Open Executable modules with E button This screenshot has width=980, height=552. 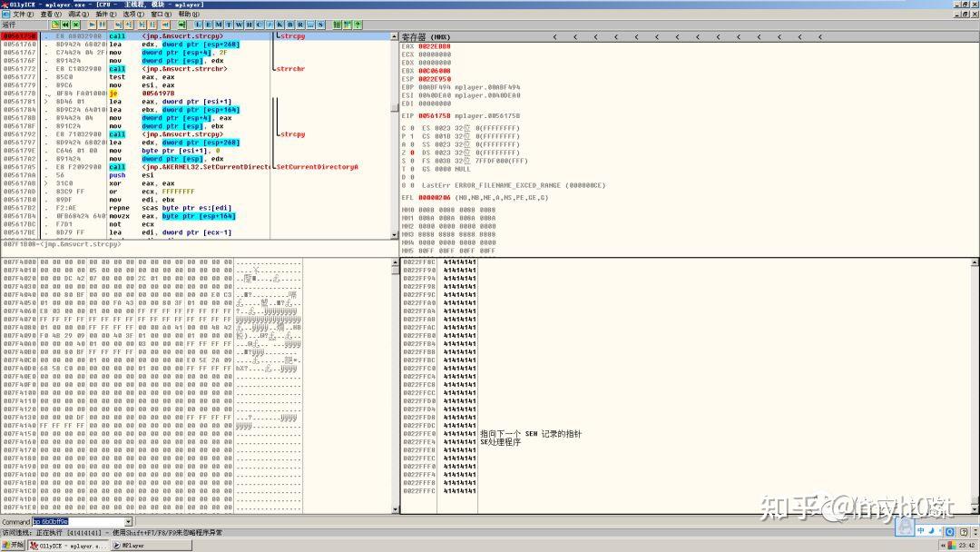click(x=210, y=25)
